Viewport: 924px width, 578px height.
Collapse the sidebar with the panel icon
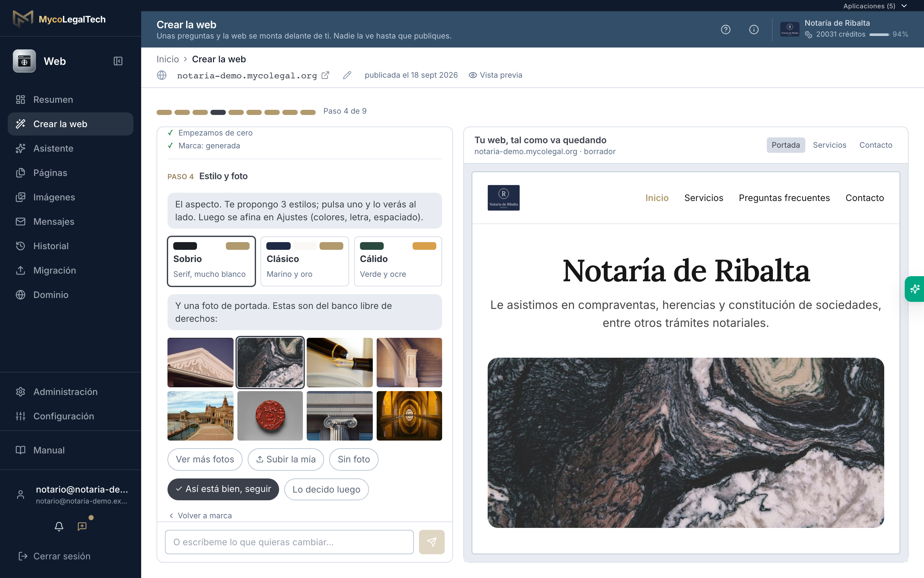pos(118,61)
